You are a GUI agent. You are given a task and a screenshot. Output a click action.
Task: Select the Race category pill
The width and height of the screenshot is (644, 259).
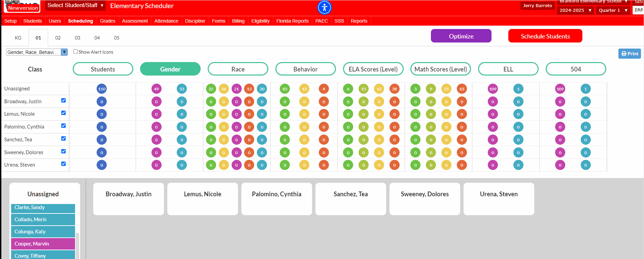(x=238, y=69)
